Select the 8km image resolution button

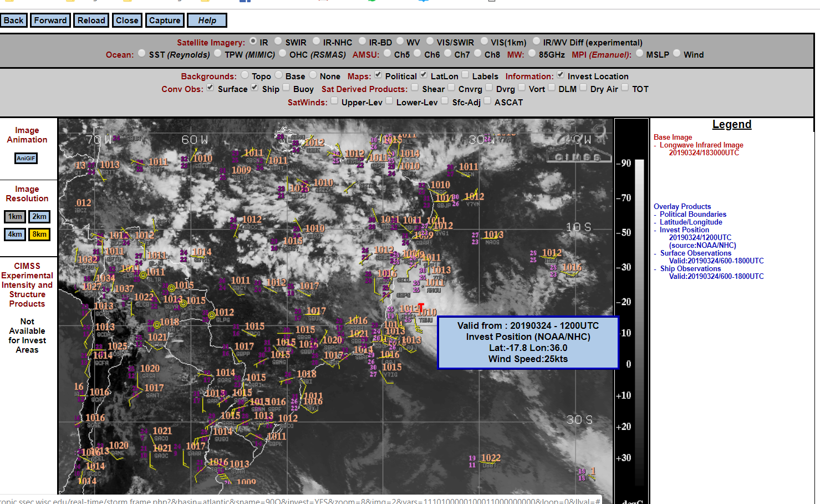(x=39, y=235)
